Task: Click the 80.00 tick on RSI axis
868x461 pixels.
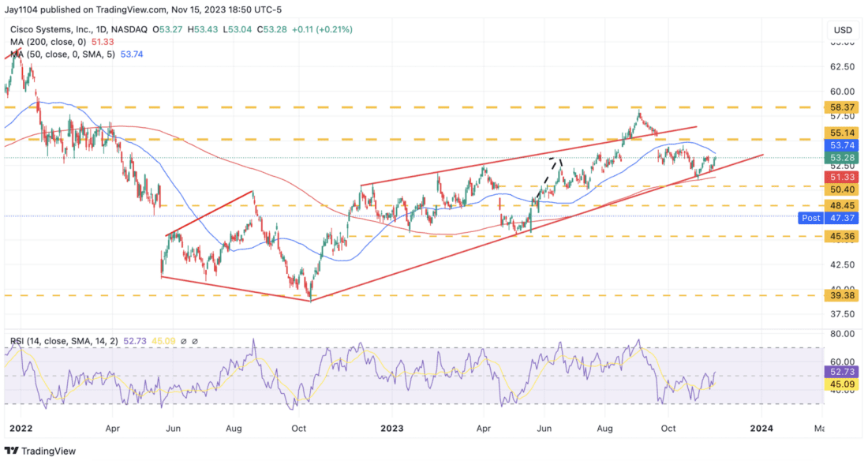Action: (x=842, y=334)
